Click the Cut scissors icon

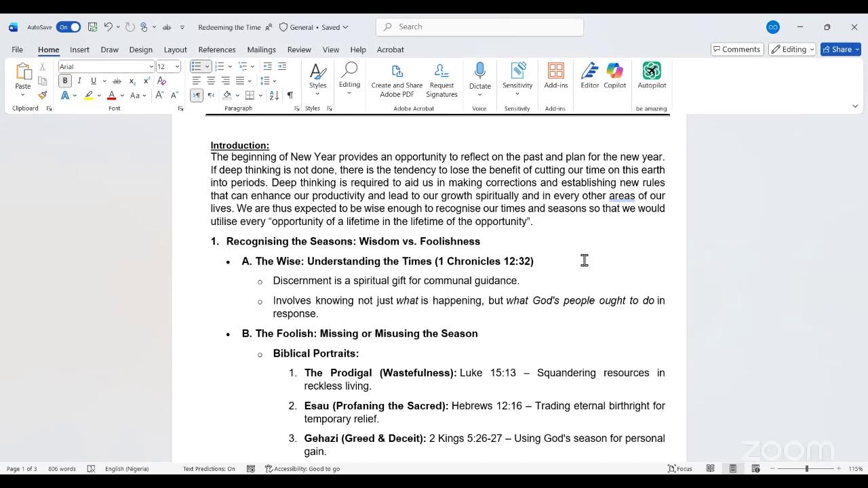(42, 66)
